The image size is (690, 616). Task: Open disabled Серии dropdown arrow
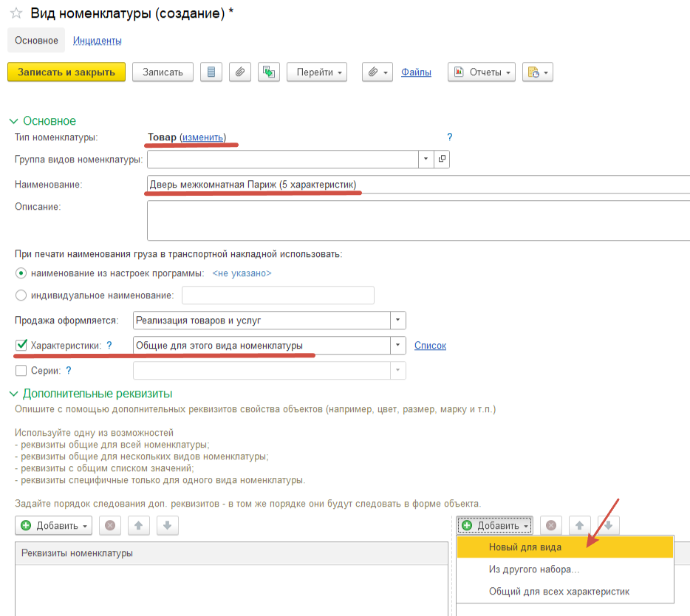(x=397, y=371)
